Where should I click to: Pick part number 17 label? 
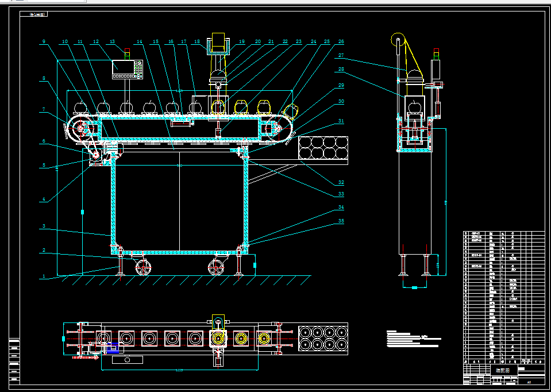click(184, 41)
